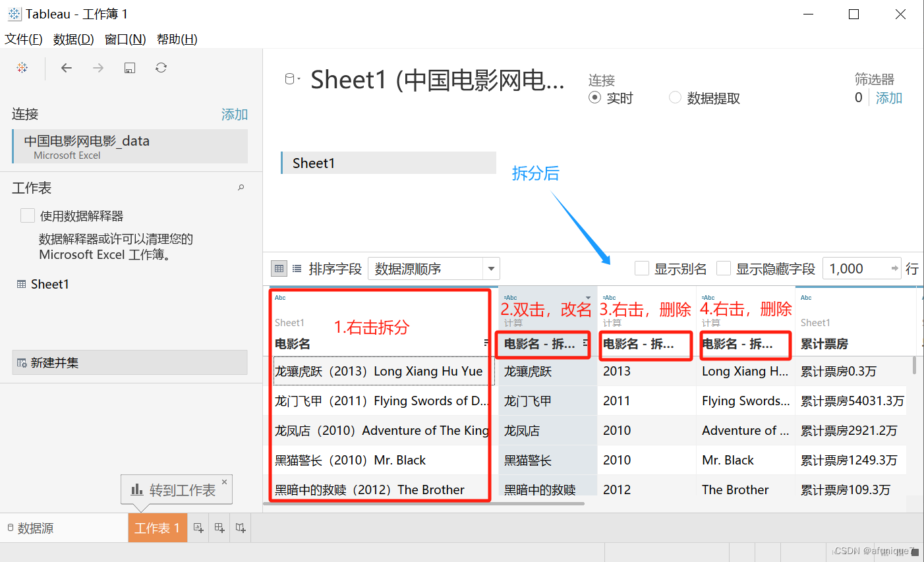The image size is (924, 562).
Task: Go forward with the right arrow icon
Action: click(98, 68)
